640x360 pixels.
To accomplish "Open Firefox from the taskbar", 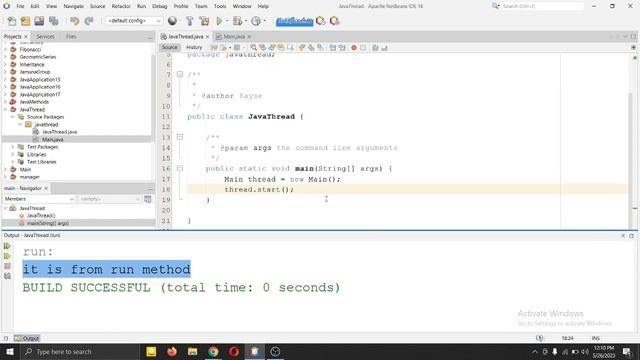I will tap(172, 351).
